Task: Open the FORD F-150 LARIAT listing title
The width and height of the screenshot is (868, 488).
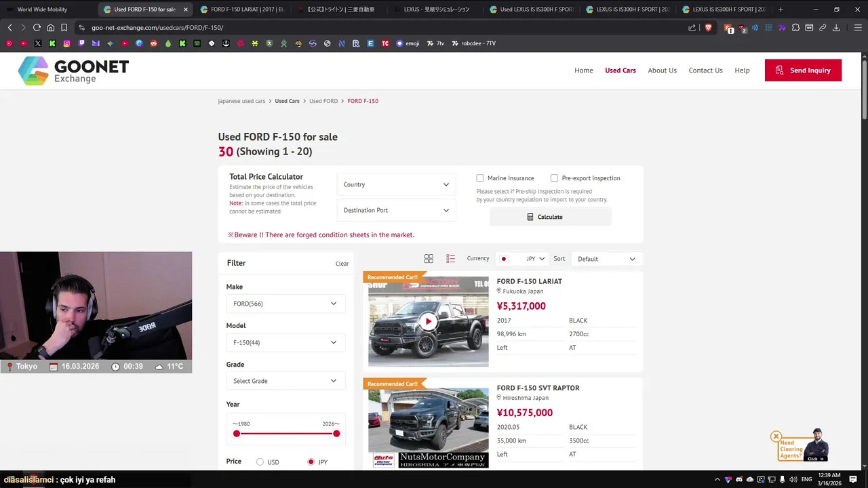Action: tap(529, 281)
